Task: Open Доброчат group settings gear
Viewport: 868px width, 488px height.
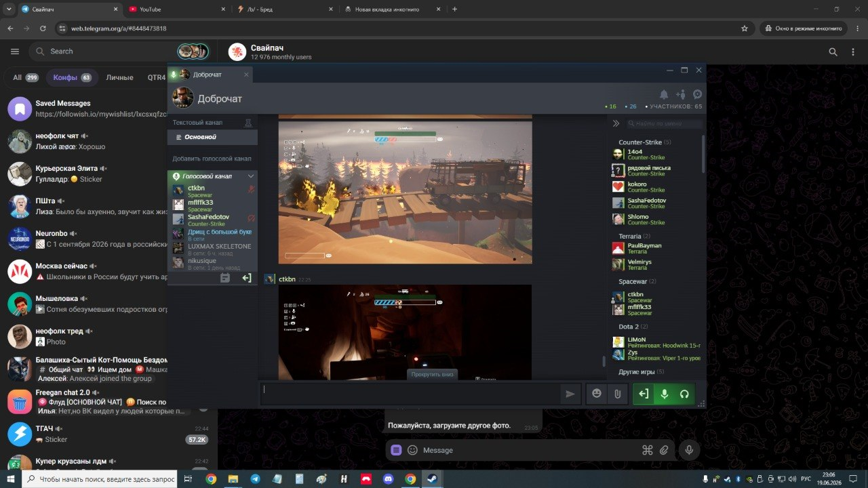Action: 697,95
